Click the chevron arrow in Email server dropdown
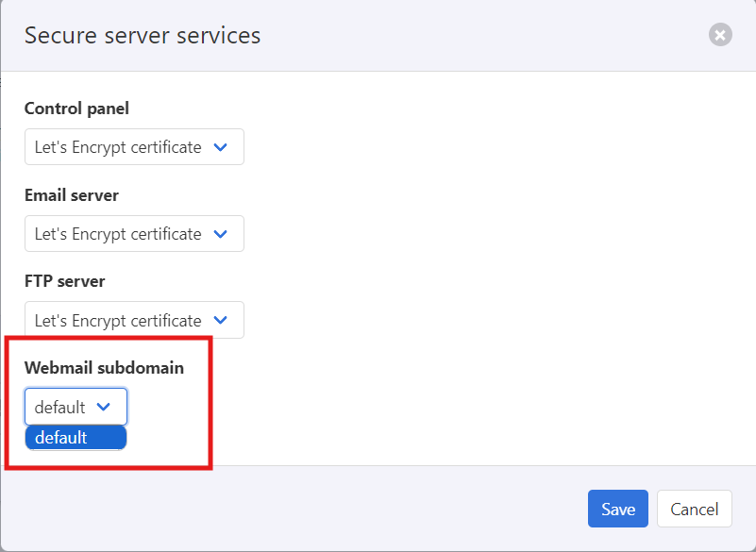This screenshot has width=756, height=552. (x=221, y=234)
